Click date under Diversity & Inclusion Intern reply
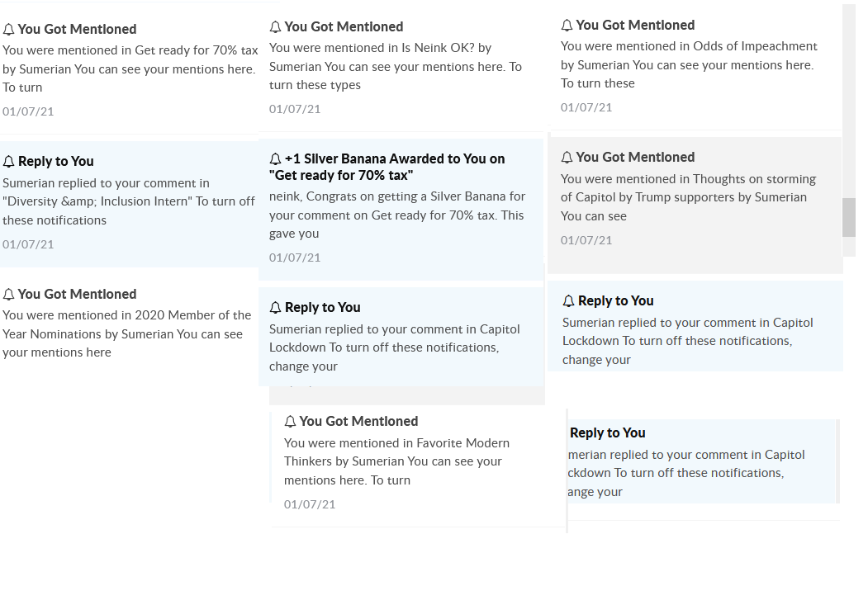This screenshot has width=868, height=605. (28, 244)
